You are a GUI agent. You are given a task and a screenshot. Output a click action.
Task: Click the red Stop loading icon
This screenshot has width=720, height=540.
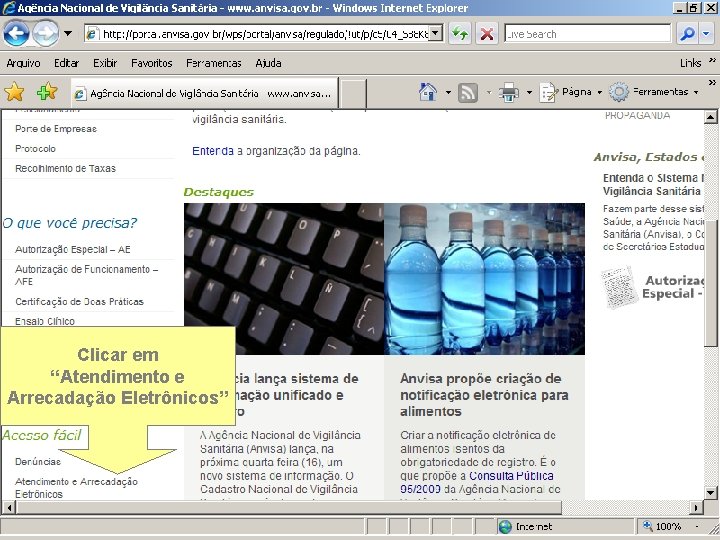tap(487, 34)
